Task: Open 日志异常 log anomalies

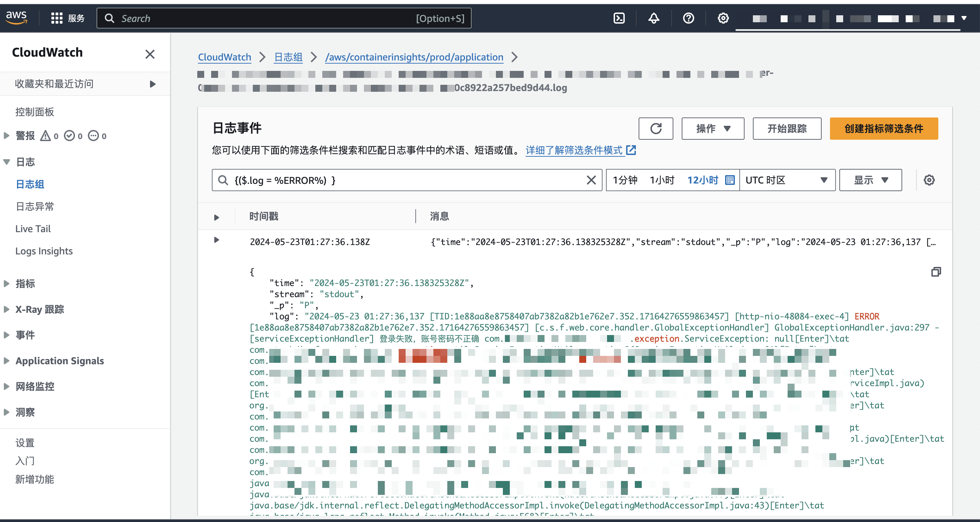Action: [35, 206]
